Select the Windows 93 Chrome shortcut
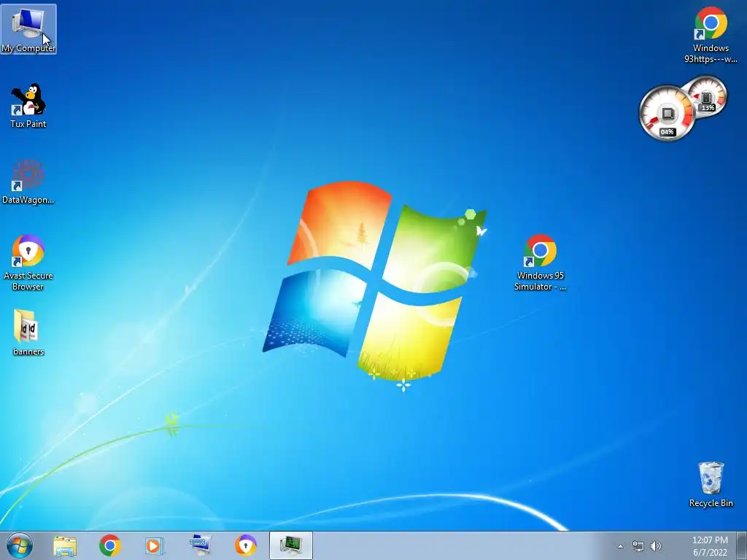Image resolution: width=747 pixels, height=560 pixels. [711, 35]
